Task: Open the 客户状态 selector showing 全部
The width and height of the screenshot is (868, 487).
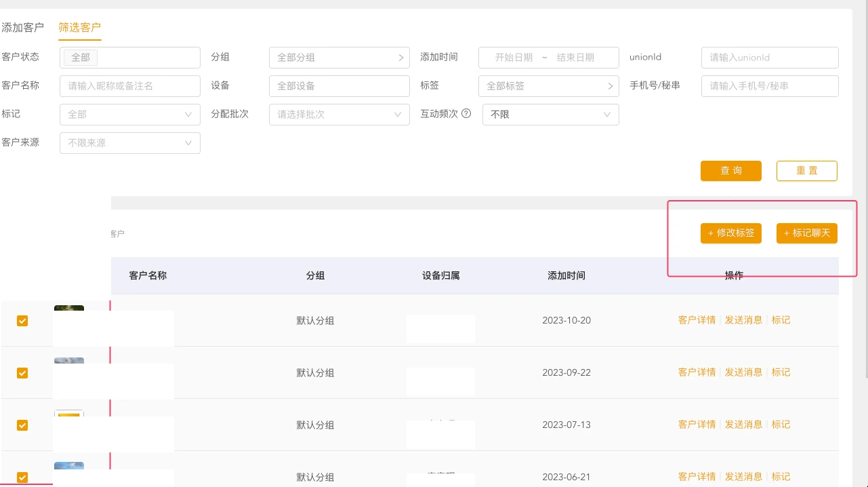Action: (x=130, y=58)
